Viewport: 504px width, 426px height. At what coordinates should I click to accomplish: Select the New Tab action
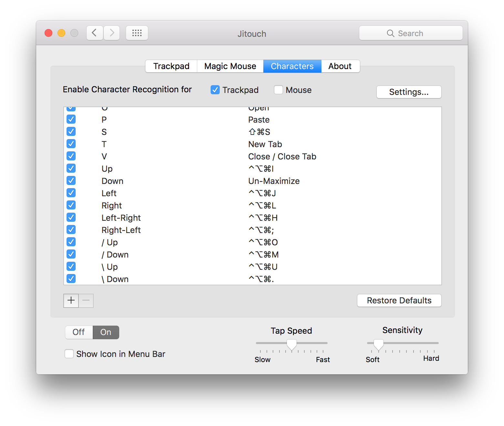(265, 144)
